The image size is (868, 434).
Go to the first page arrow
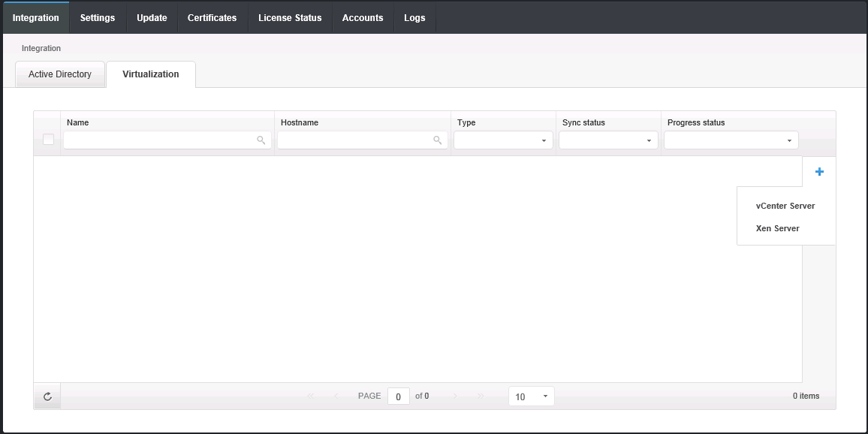311,396
